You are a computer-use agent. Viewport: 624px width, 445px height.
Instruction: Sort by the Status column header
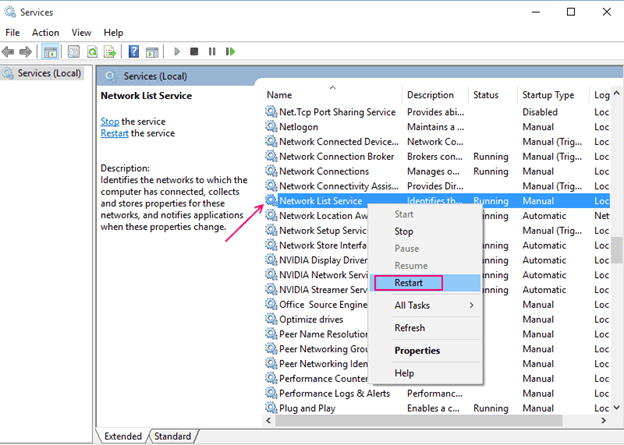click(x=493, y=95)
